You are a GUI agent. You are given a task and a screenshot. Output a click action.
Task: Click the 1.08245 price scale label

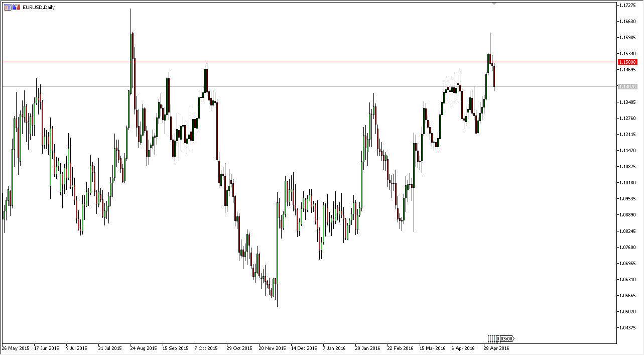pos(628,231)
